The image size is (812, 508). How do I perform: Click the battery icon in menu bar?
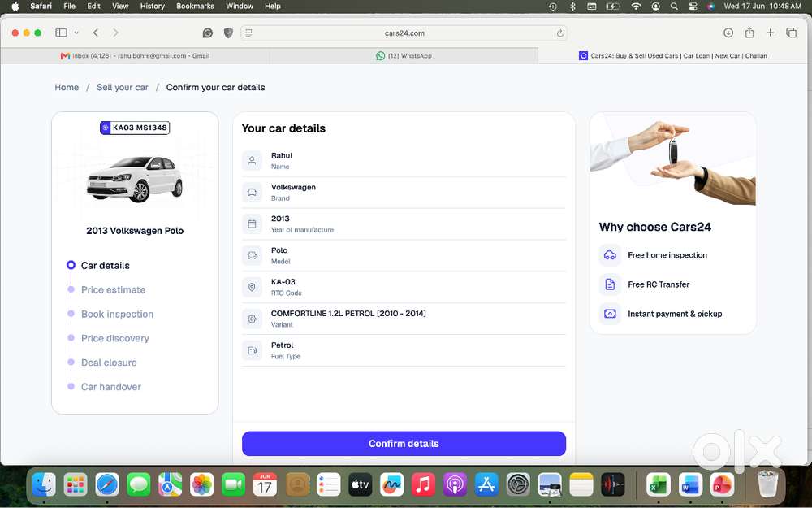[x=612, y=7]
